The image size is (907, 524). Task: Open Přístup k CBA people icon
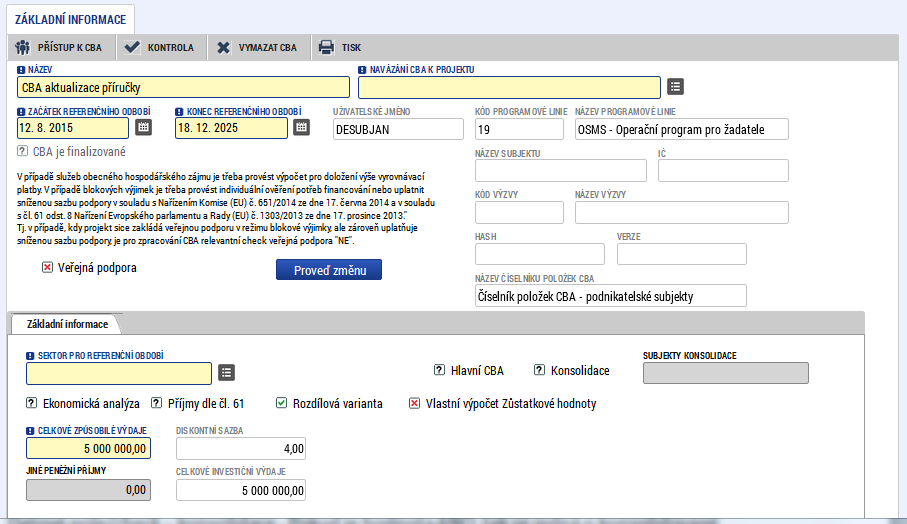coord(23,47)
